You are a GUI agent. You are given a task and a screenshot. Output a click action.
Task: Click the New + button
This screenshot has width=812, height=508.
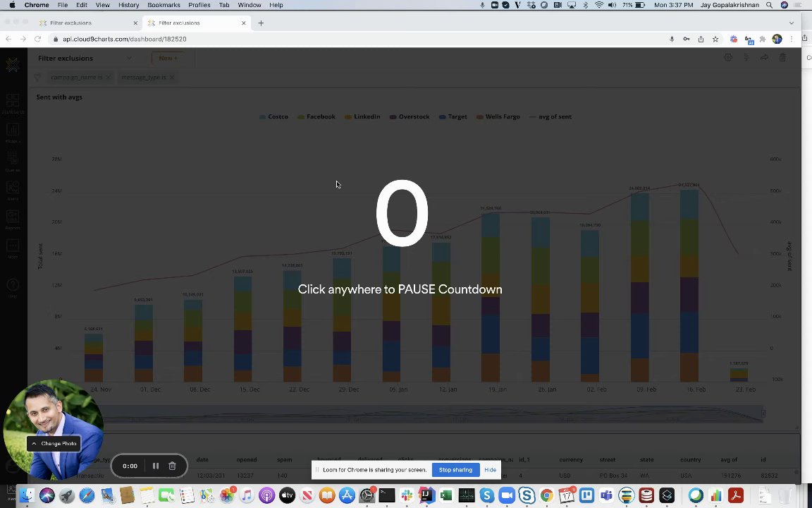click(x=168, y=58)
